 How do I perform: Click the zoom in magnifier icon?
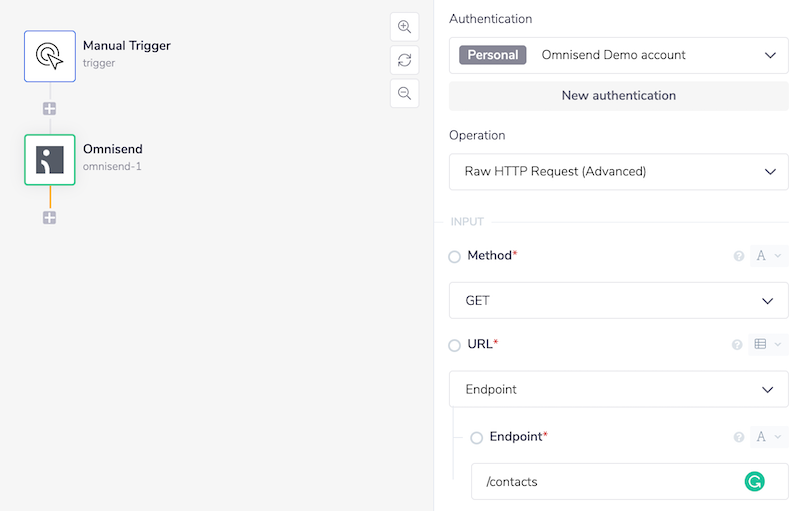coord(404,27)
